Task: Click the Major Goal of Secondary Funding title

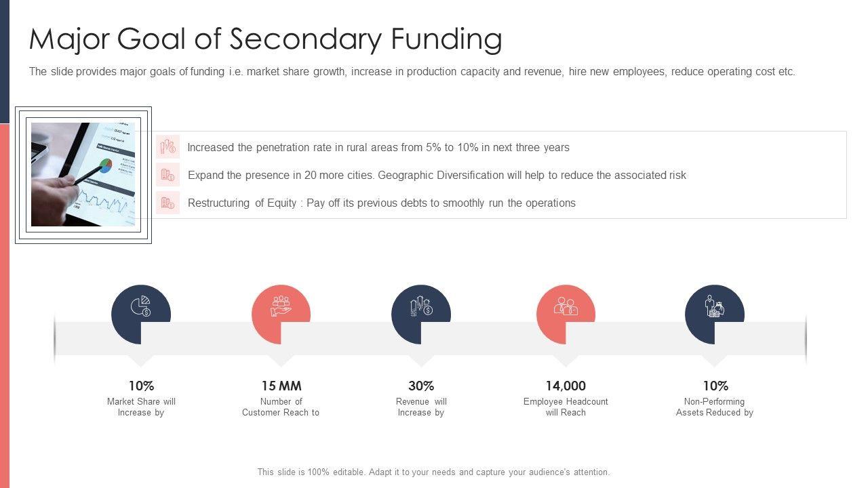Action: (x=265, y=39)
